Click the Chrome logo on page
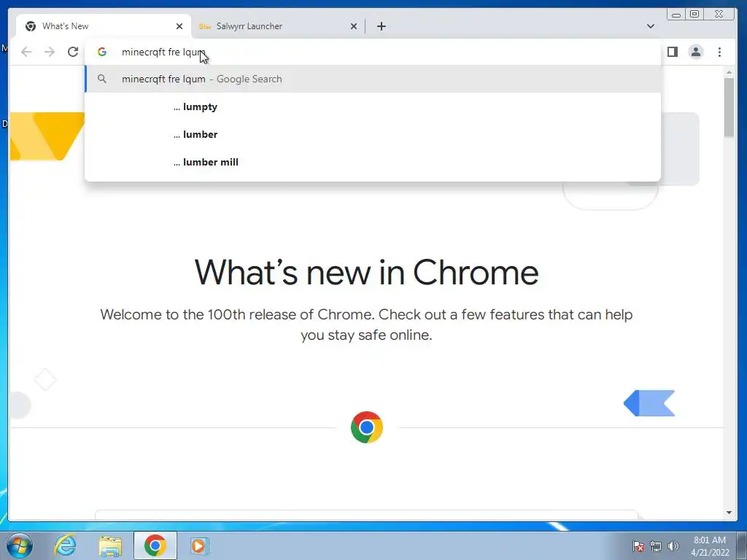The width and height of the screenshot is (747, 560). (366, 427)
